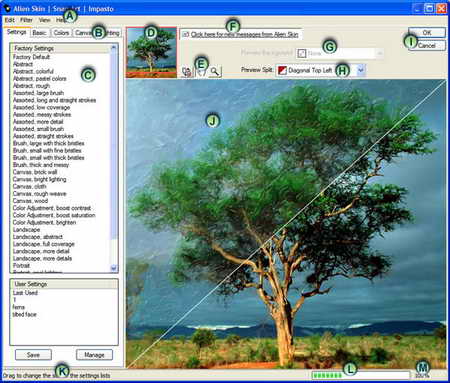Open the Preview Split dropdown
The width and height of the screenshot is (450, 383).
[x=360, y=70]
